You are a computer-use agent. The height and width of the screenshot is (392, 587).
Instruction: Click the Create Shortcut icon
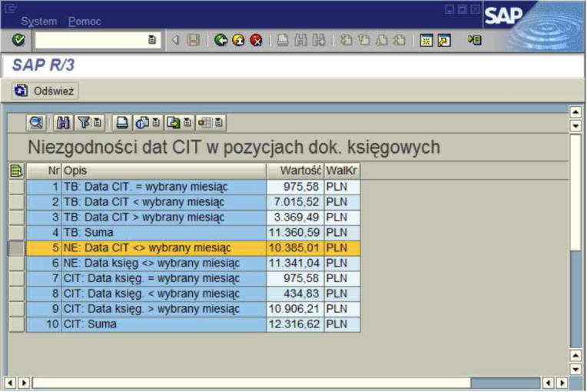click(x=444, y=40)
